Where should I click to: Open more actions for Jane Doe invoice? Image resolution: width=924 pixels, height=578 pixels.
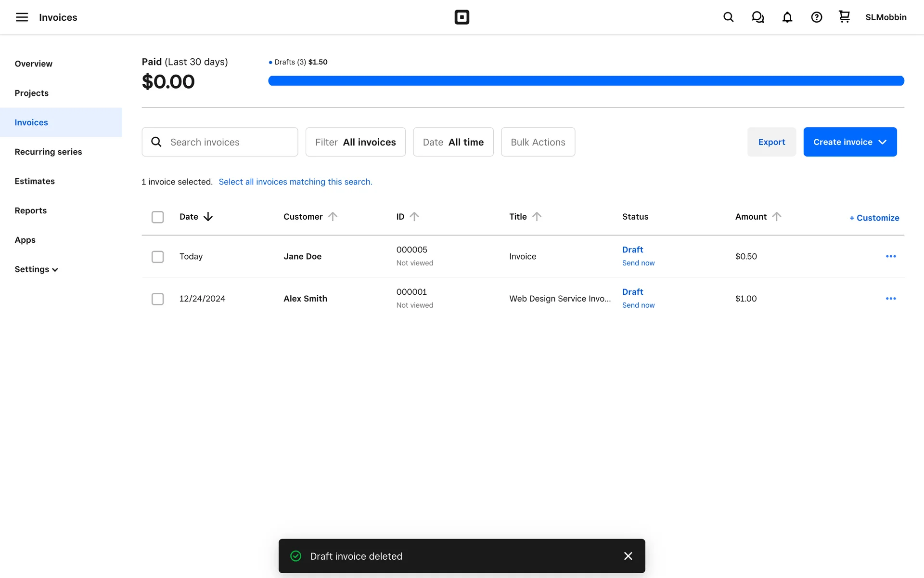890,256
